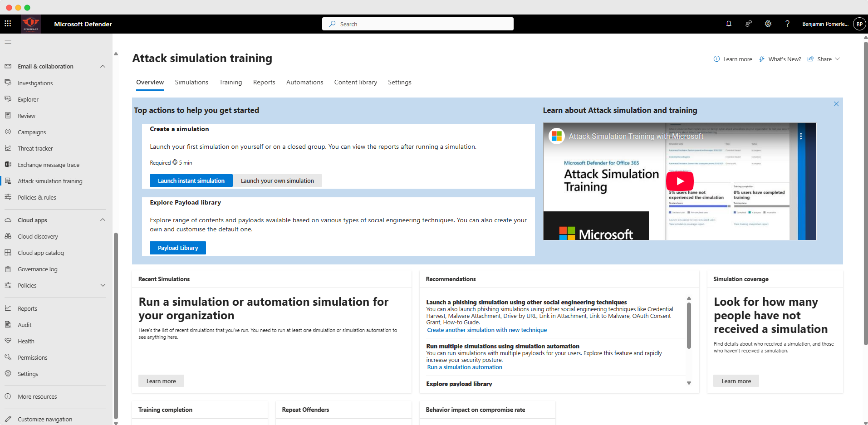Open Create another simulation with new technique link

tap(487, 330)
